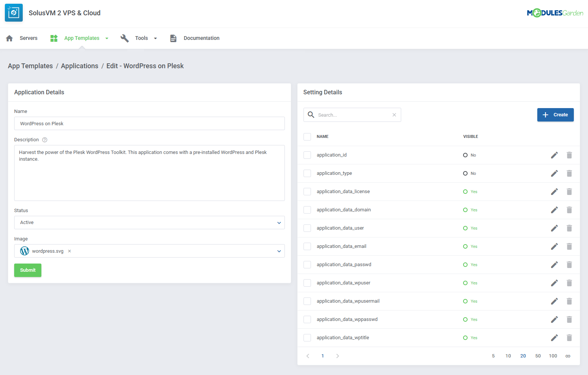The image size is (588, 375).
Task: Click the Name input field
Action: click(150, 123)
